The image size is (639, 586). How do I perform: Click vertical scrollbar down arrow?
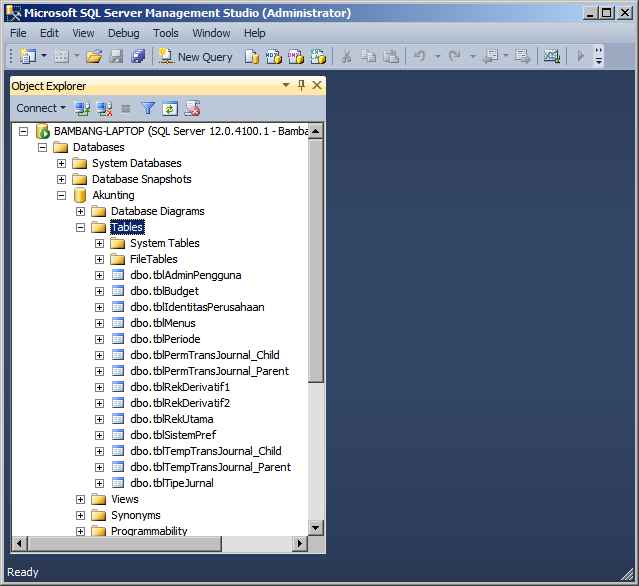(315, 527)
